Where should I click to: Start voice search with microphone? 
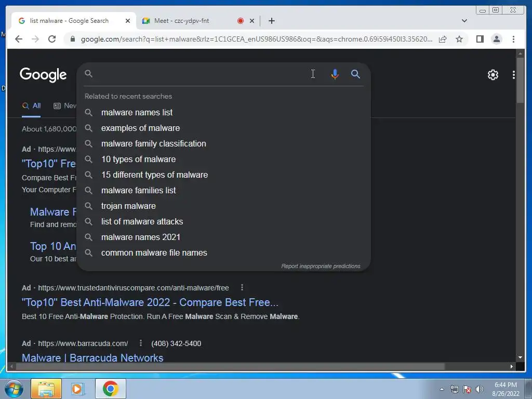point(335,74)
